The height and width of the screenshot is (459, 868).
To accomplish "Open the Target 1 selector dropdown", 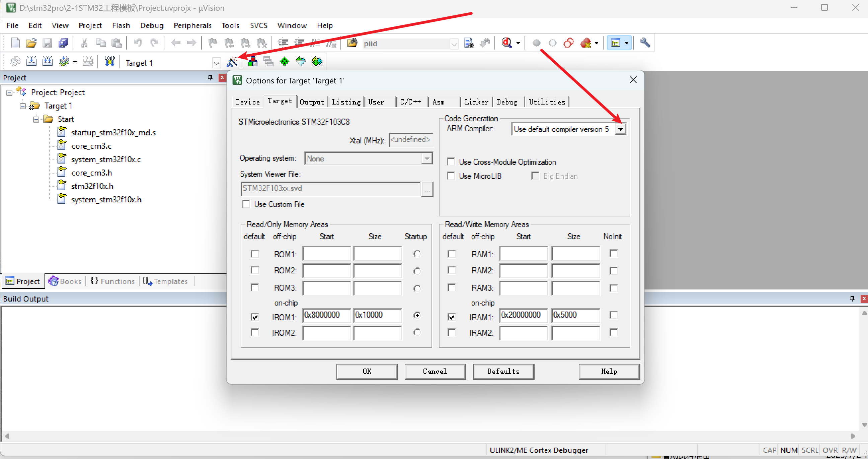I will click(x=216, y=63).
